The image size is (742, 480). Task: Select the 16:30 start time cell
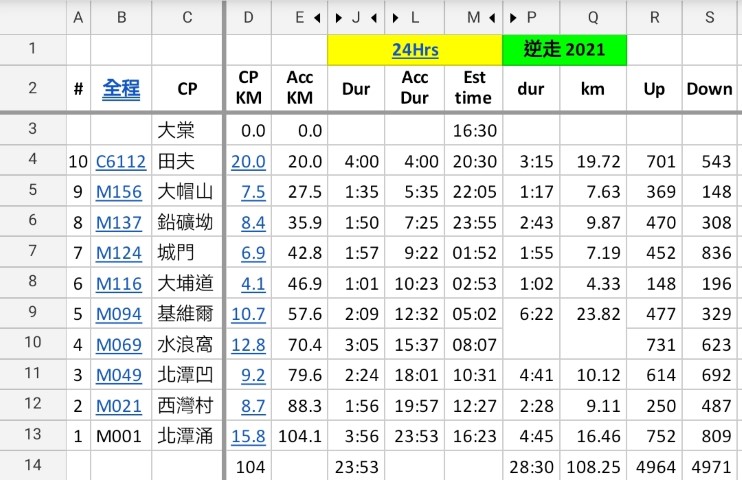click(473, 130)
